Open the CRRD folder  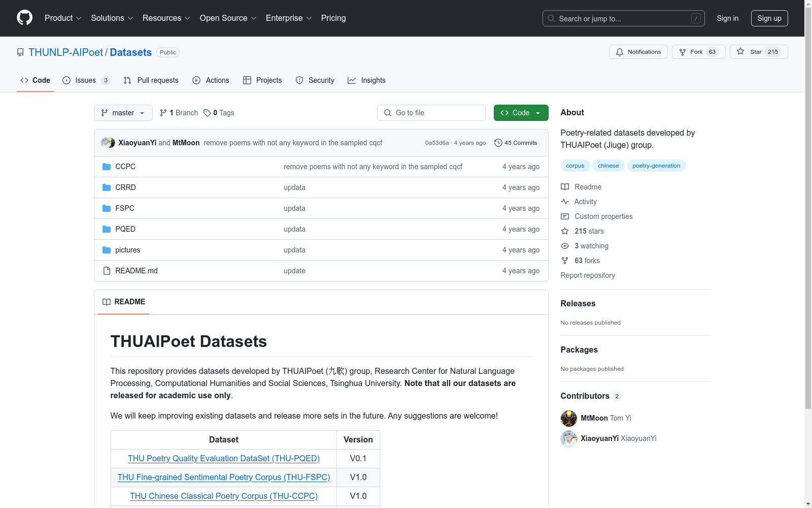pyautogui.click(x=125, y=187)
